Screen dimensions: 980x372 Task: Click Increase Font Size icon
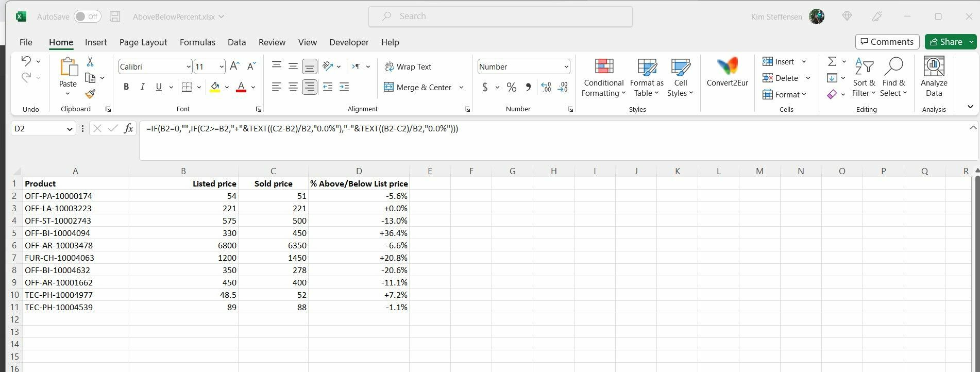(234, 66)
